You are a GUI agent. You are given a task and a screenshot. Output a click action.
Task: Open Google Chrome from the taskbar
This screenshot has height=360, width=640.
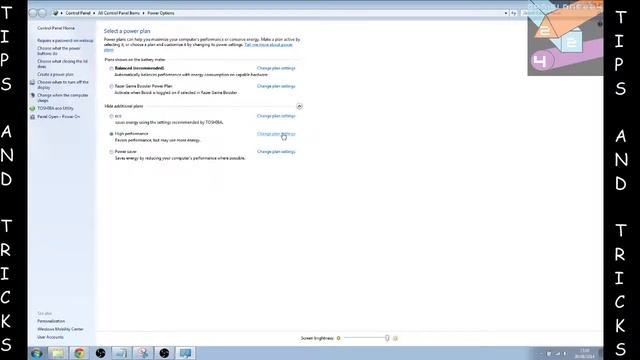click(79, 353)
